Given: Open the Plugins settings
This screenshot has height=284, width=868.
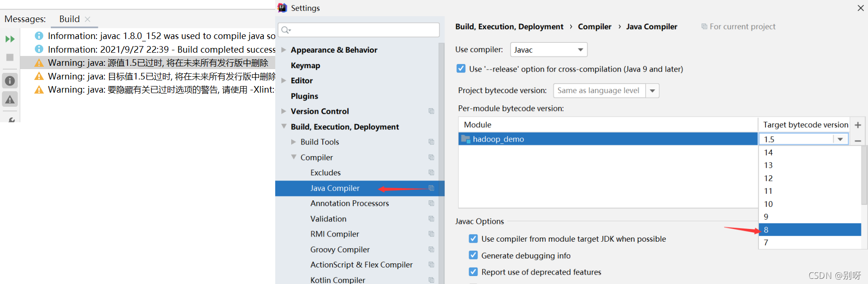Looking at the screenshot, I should [304, 96].
